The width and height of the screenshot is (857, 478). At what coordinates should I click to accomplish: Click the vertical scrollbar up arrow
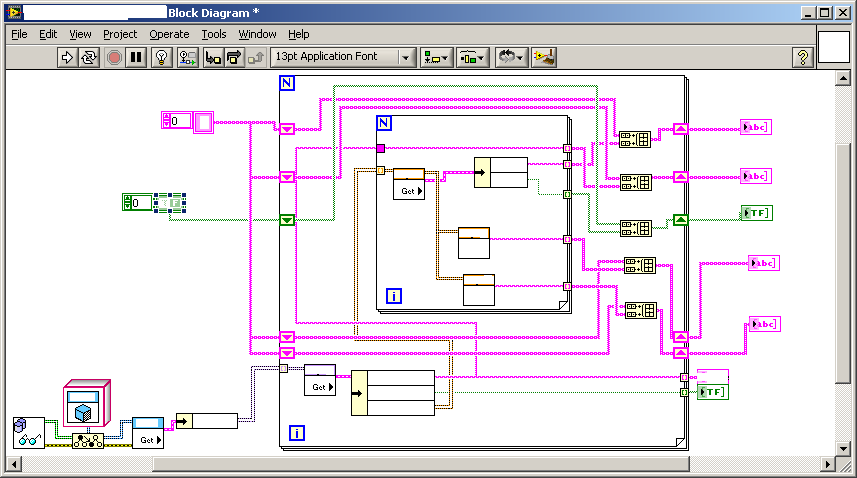coord(843,79)
